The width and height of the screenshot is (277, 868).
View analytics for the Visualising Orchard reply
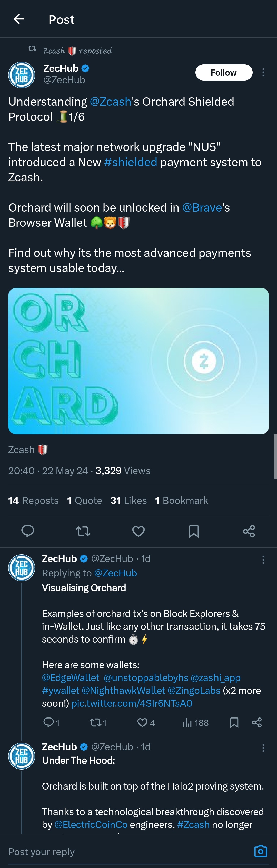pos(187,722)
